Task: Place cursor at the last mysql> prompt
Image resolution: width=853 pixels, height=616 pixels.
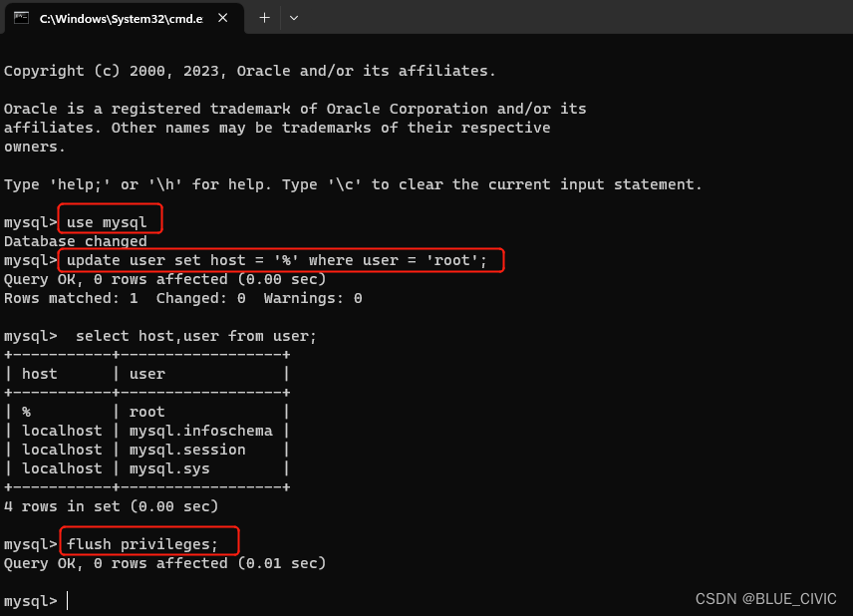Action: pos(68,601)
